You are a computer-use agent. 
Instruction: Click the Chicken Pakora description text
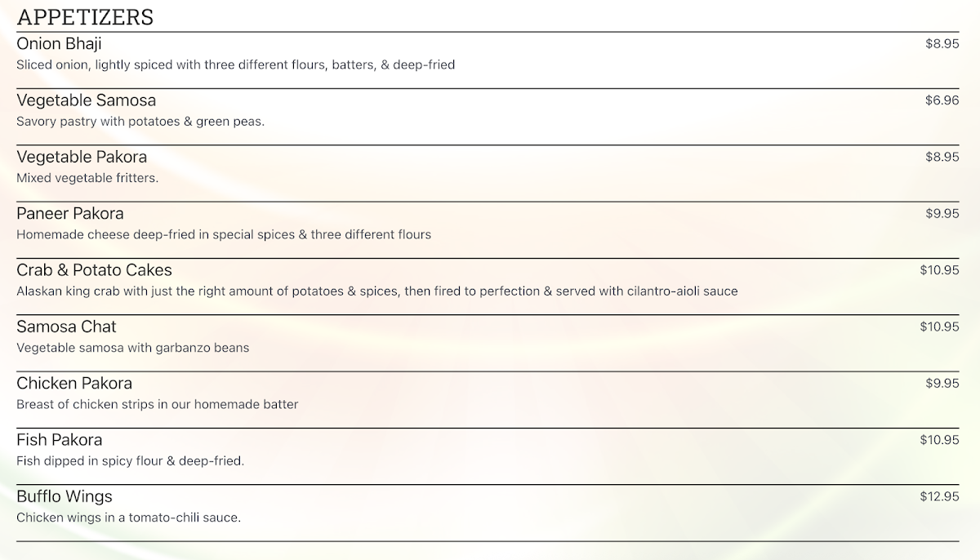click(x=157, y=404)
